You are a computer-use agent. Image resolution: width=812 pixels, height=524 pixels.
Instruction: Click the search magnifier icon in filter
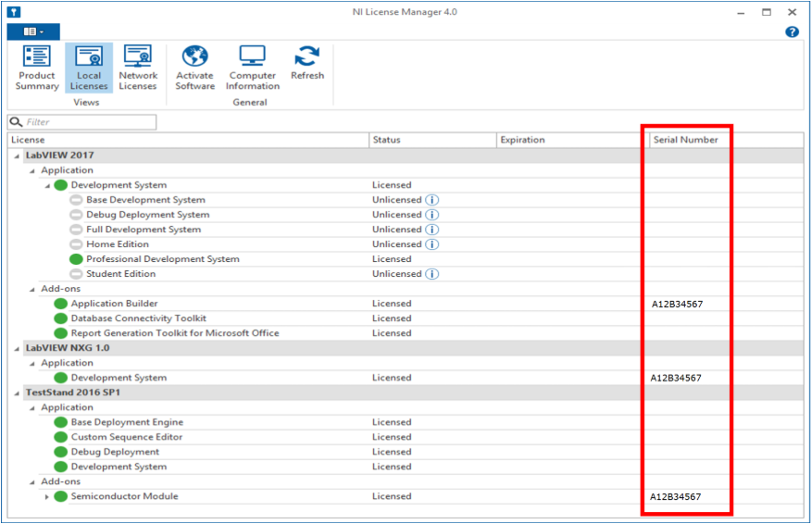pyautogui.click(x=16, y=121)
